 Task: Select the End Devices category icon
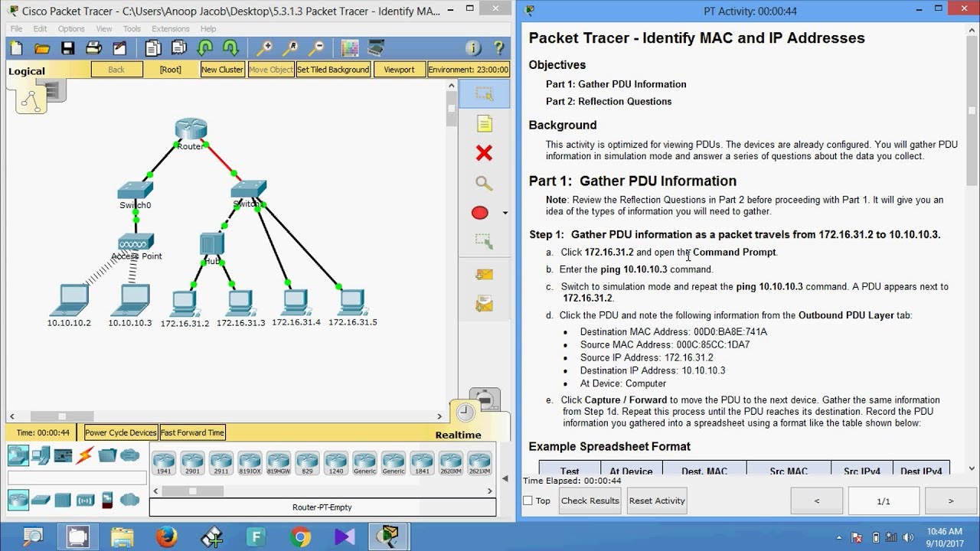coord(41,455)
